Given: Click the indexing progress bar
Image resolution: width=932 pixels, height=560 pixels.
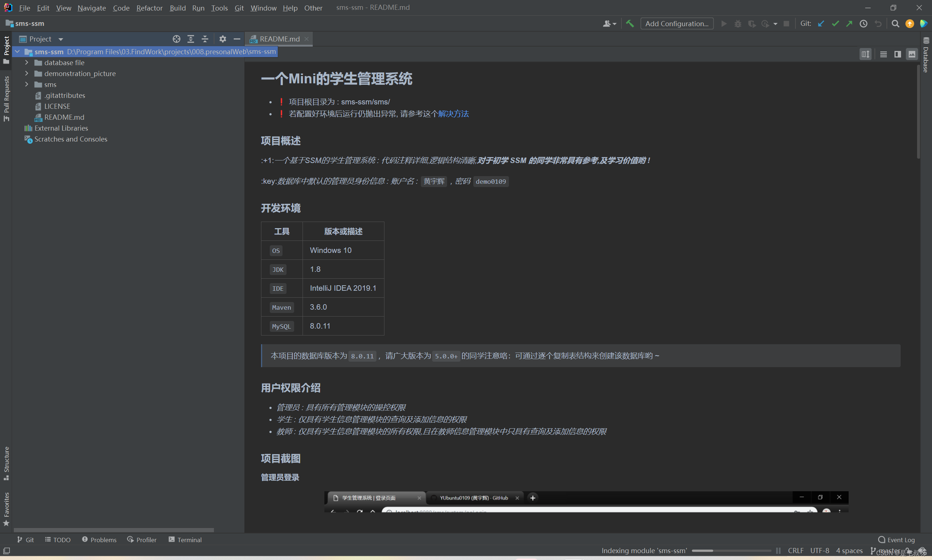Looking at the screenshot, I should pos(731,551).
